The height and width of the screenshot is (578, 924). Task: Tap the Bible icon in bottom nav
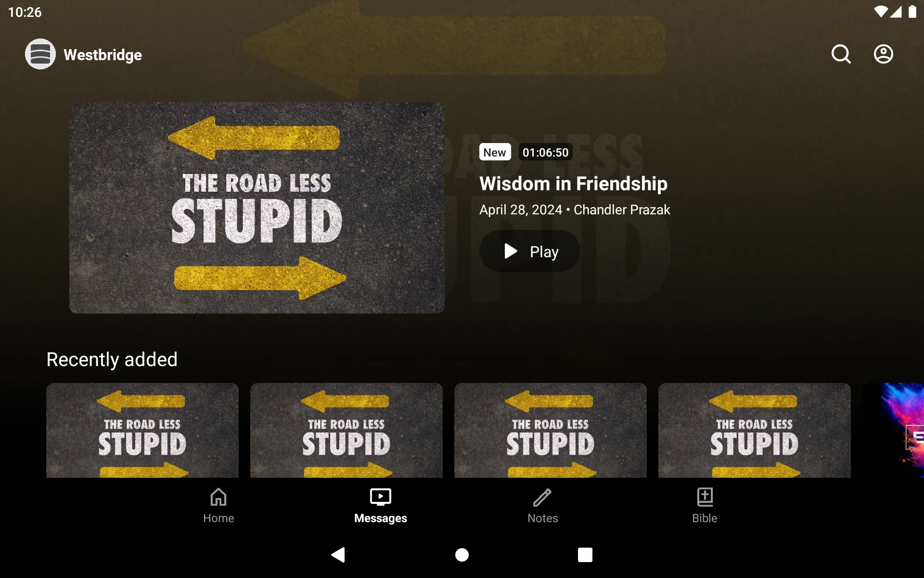pos(705,504)
